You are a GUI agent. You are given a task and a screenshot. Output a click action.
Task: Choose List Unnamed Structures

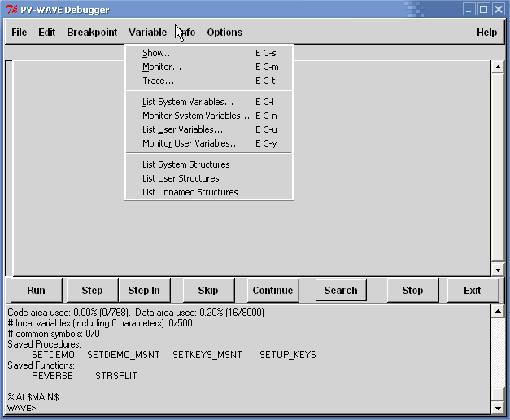[x=209, y=192]
